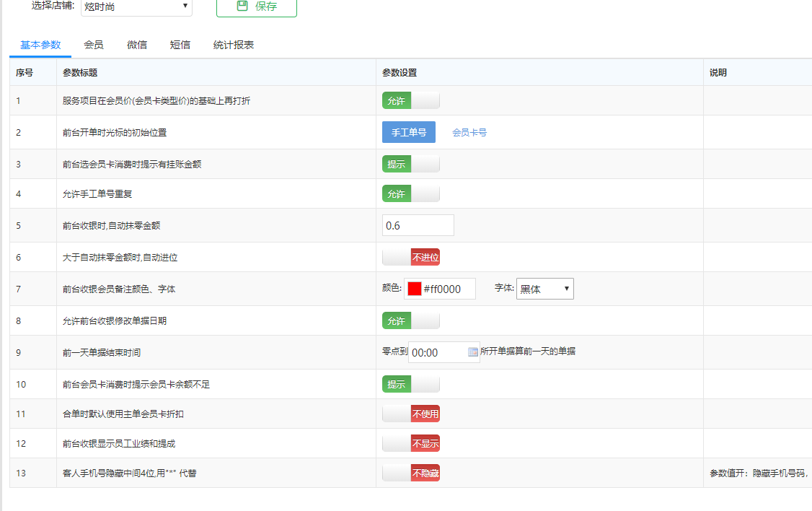Click the 00:00 time input field
812x511 pixels.
coord(443,352)
